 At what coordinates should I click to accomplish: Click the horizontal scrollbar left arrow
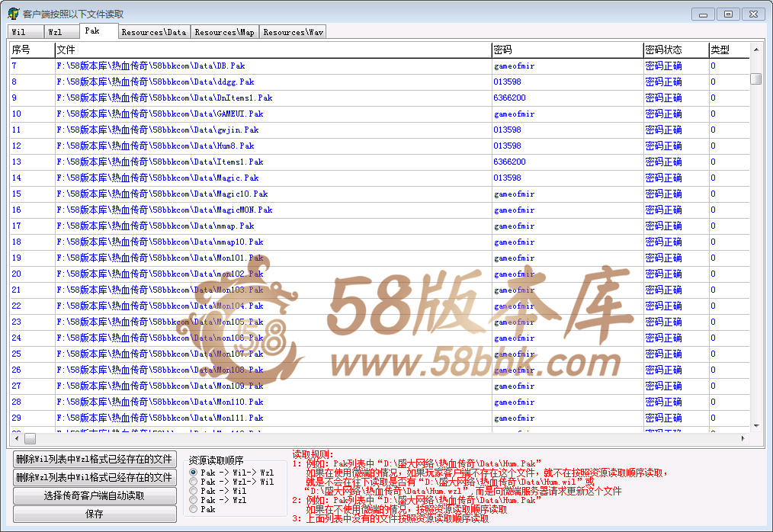click(15, 439)
